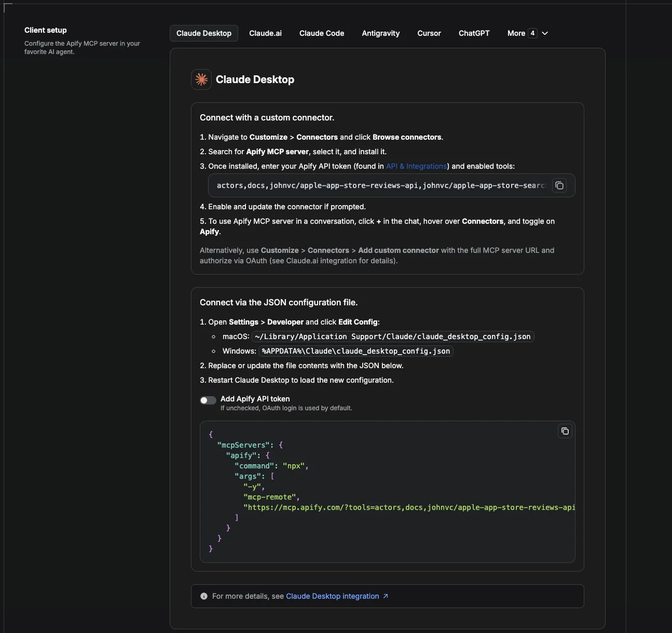The image size is (672, 633).
Task: Click the chevron next to More
Action: 545,33
